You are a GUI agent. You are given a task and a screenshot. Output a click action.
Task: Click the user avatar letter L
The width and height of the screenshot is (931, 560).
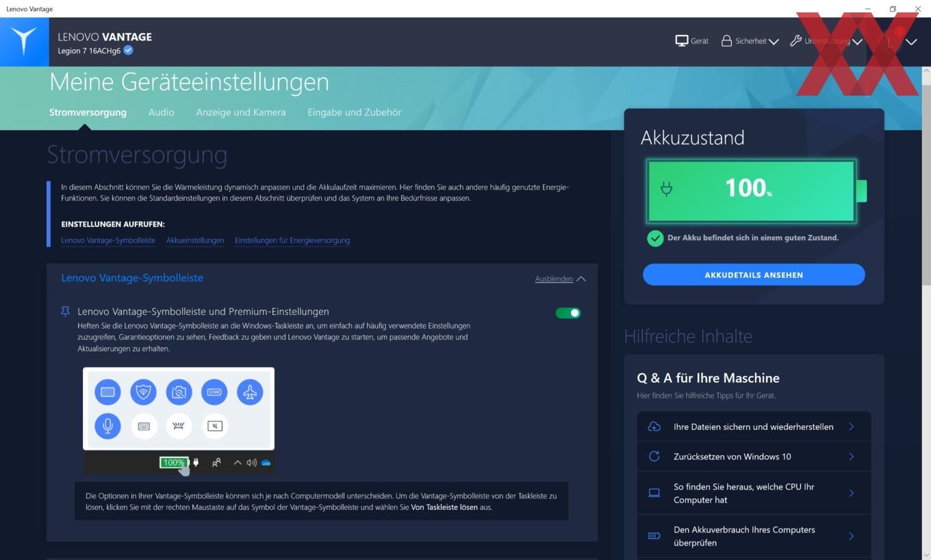click(x=889, y=42)
